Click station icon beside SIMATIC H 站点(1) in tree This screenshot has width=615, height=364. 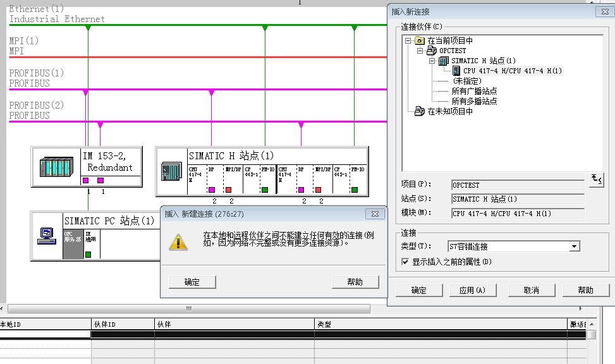[444, 61]
